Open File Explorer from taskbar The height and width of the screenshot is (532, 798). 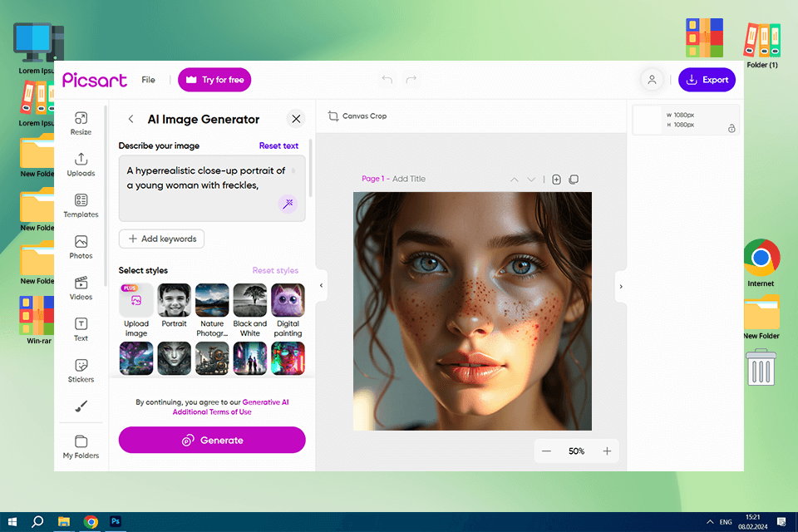coord(64,522)
